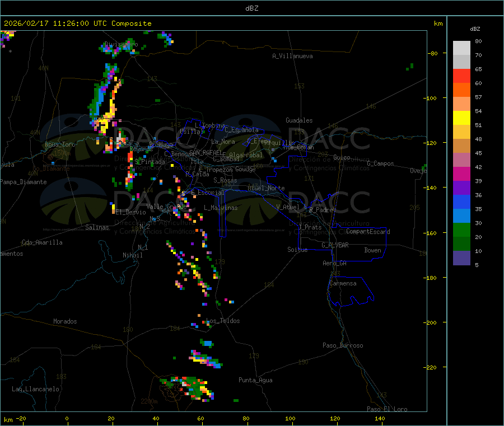The width and height of the screenshot is (504, 426).
Task: Click the -80 km y-axis tick label
Action: 433,53
